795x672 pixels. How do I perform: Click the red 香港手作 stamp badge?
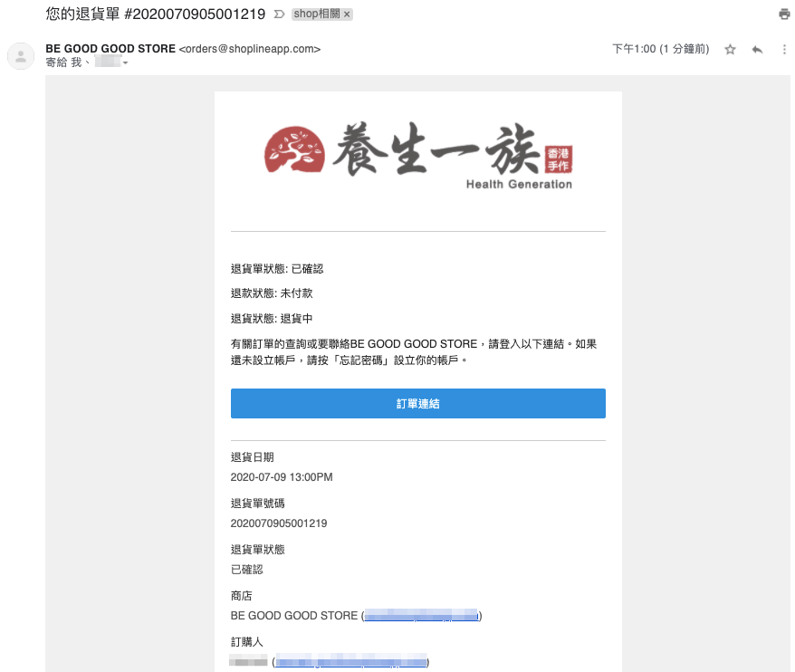click(x=559, y=159)
